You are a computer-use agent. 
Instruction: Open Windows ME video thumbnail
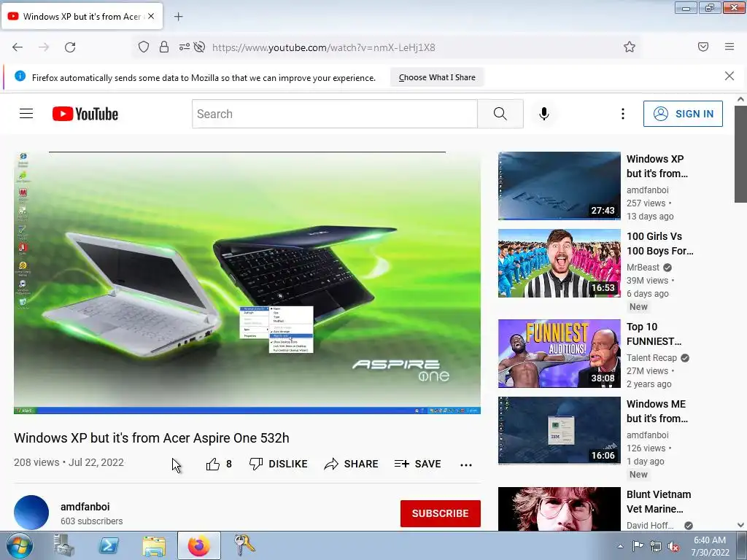coord(560,430)
